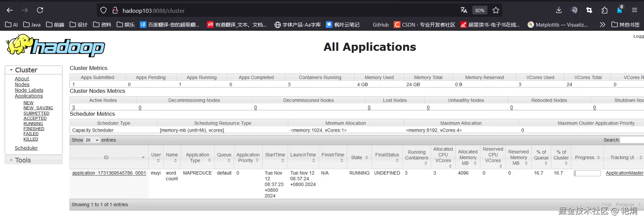Click the 80% zoom level indicator
Screen dimensions: 644x222
[x=480, y=10]
